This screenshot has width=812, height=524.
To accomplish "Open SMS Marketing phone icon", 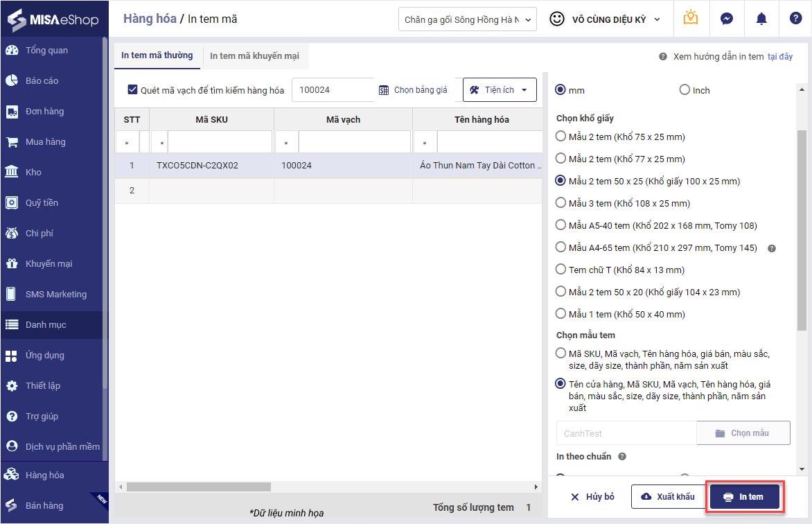I will 11,294.
